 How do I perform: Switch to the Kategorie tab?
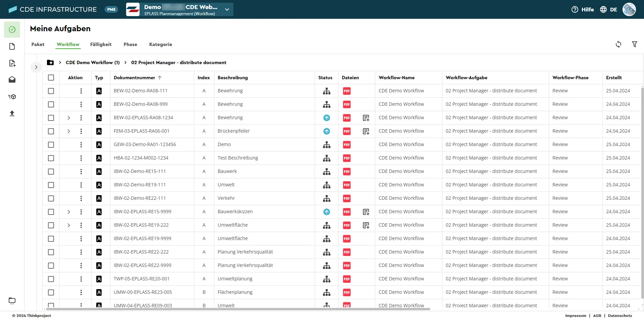pyautogui.click(x=160, y=44)
